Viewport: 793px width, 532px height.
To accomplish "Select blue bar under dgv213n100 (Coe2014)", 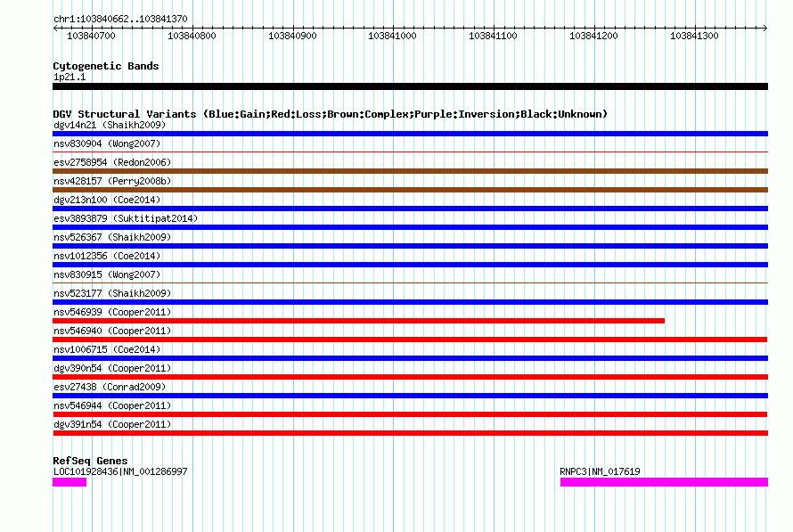I will tap(410, 209).
